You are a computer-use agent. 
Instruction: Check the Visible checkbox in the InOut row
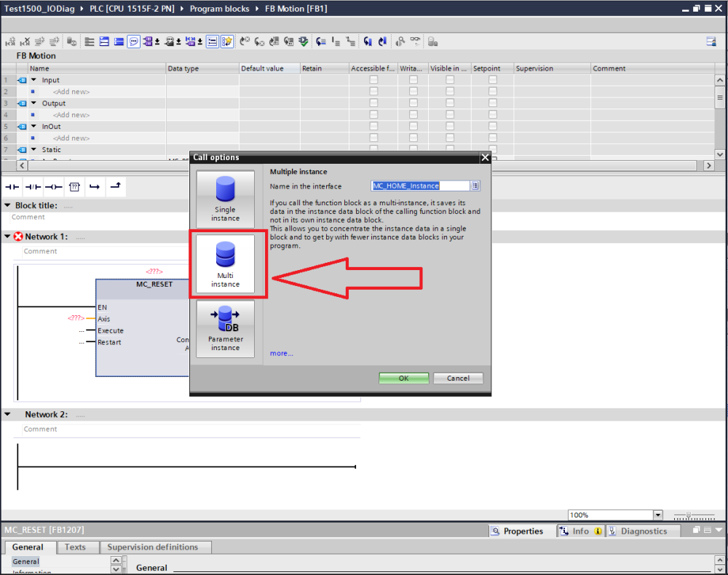[x=450, y=127]
